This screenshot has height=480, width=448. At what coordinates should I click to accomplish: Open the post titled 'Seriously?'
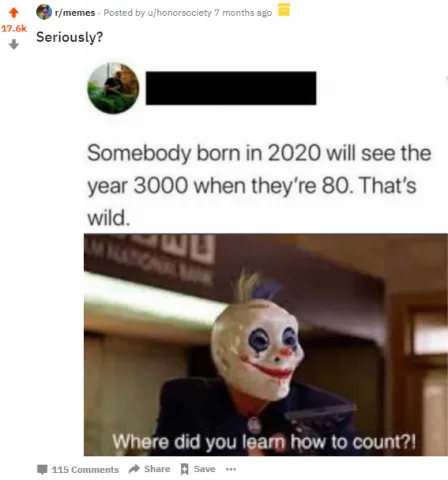[70, 37]
